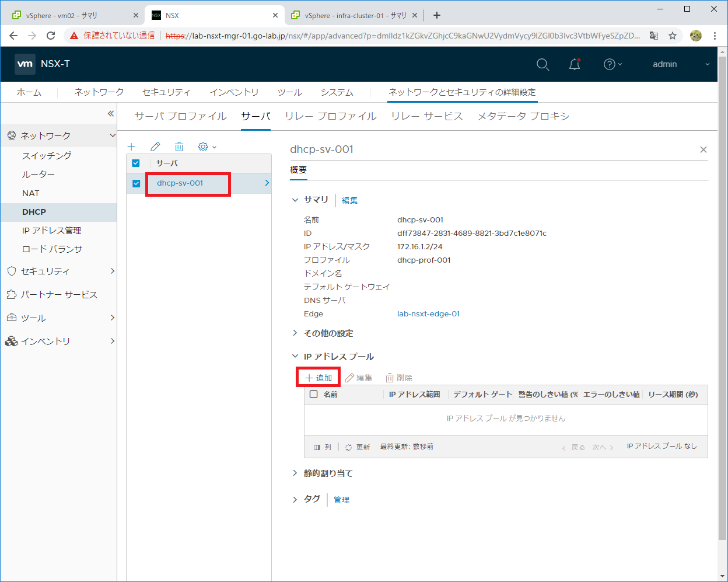Edit the selected server with pencil icon
Screen dimensions: 728x582
[155, 147]
